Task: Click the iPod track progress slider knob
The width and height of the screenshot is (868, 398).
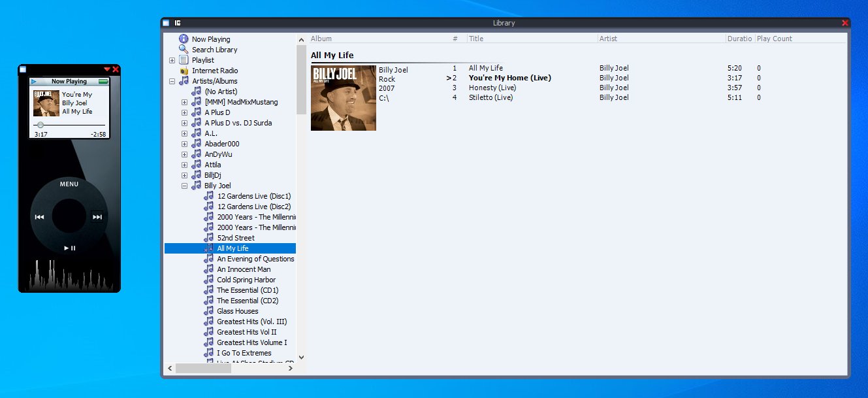Action: (40, 125)
